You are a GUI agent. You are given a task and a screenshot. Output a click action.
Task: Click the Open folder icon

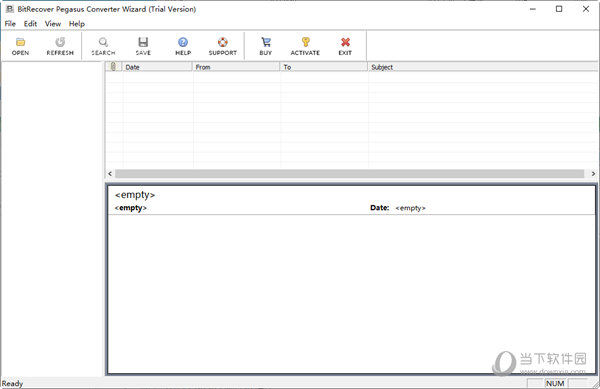[x=20, y=42]
